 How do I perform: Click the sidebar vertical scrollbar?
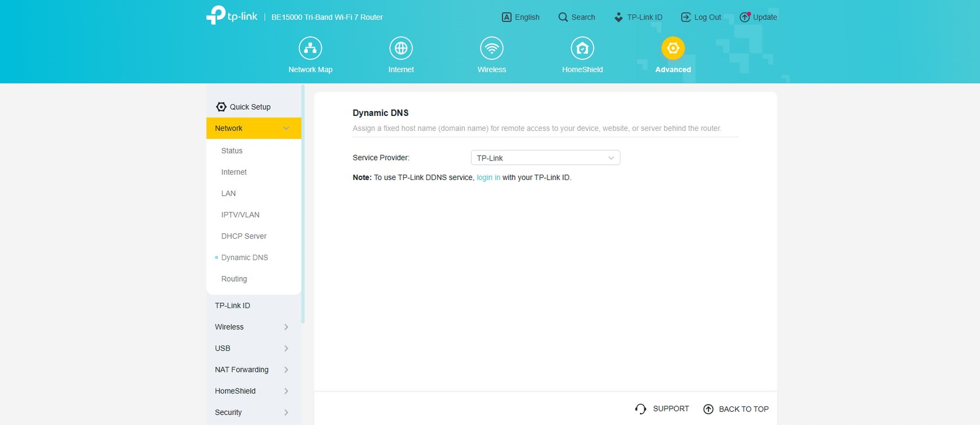tap(303, 203)
